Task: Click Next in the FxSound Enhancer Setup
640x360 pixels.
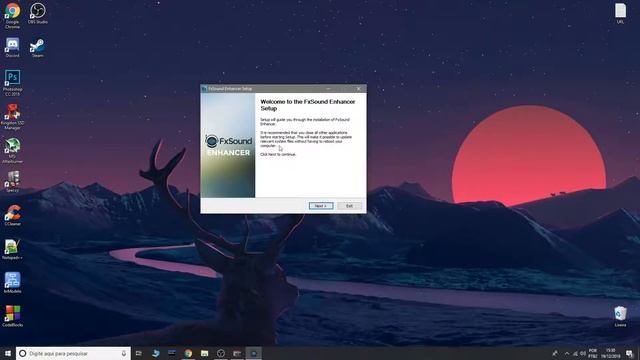Action: [x=321, y=206]
